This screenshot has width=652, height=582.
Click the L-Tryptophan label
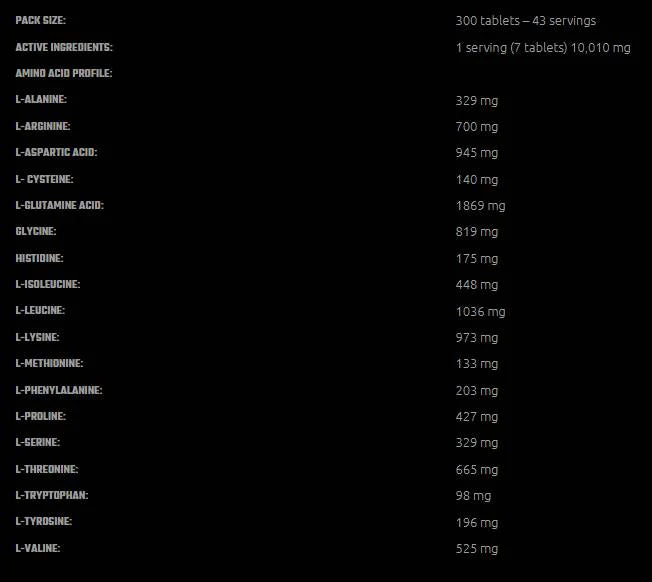52,495
